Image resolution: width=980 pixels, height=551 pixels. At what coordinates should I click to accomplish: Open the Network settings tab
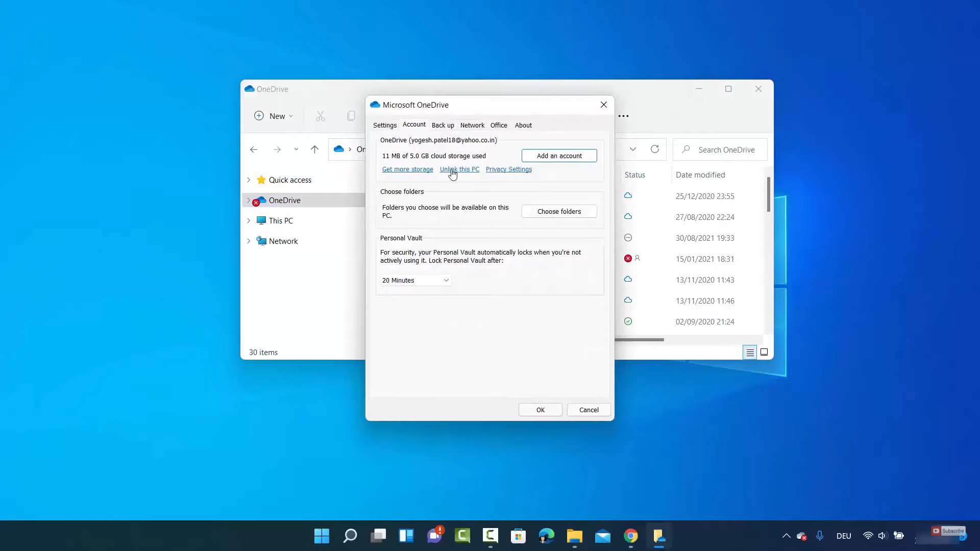[472, 126]
